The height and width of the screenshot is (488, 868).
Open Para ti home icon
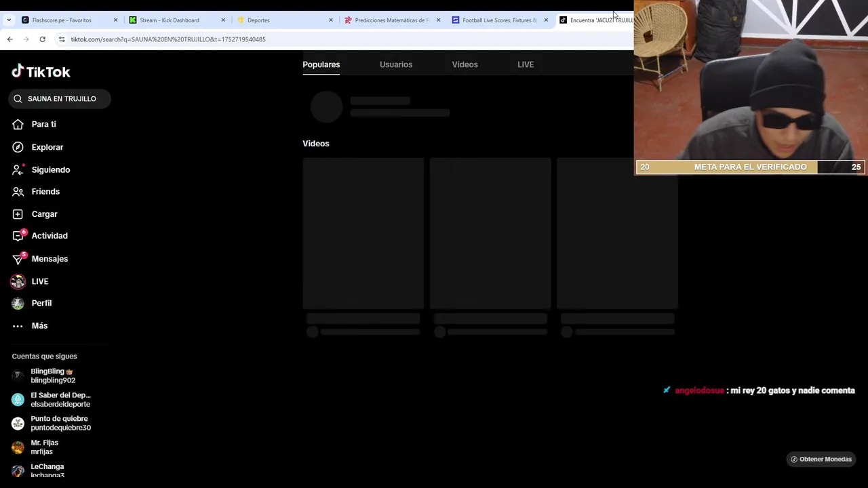point(18,124)
